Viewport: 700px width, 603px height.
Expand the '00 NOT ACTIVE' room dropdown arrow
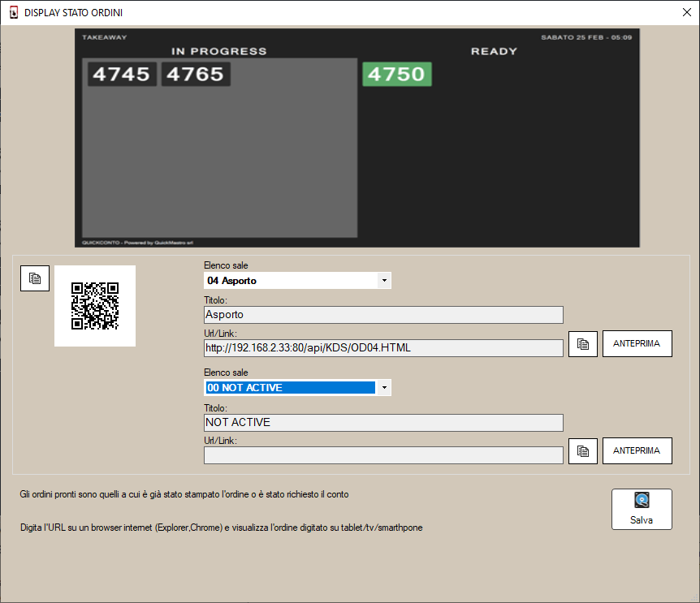pyautogui.click(x=383, y=388)
